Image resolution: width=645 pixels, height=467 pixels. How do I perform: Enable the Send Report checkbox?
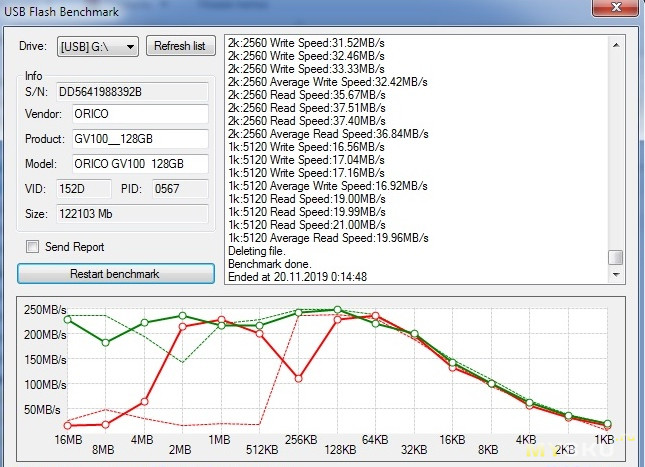pyautogui.click(x=33, y=247)
